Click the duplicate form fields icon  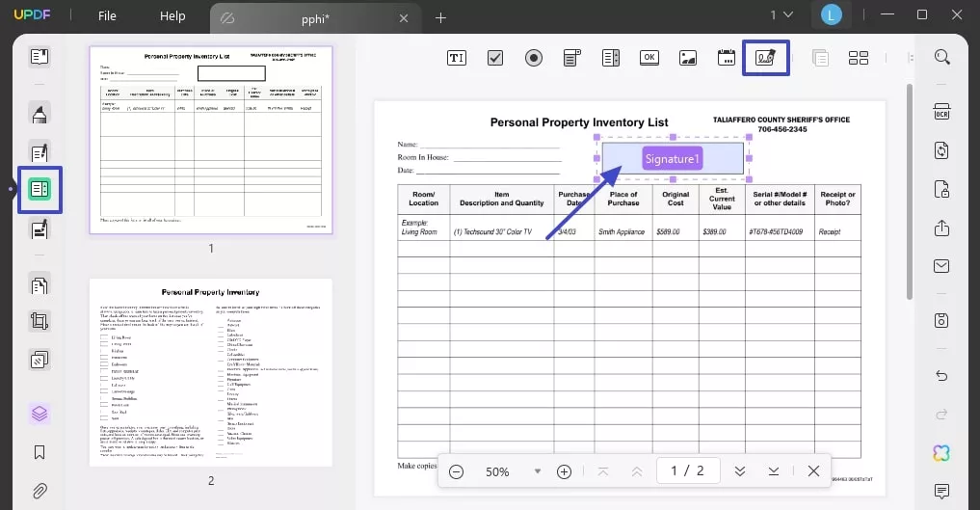[x=820, y=58]
